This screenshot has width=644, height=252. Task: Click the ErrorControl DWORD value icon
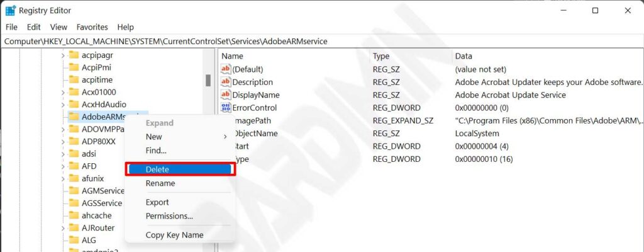tap(226, 108)
